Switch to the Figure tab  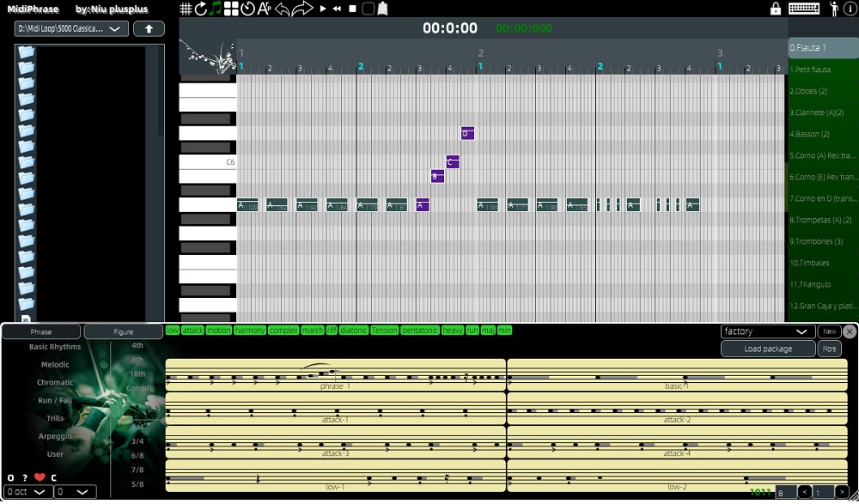click(x=122, y=331)
